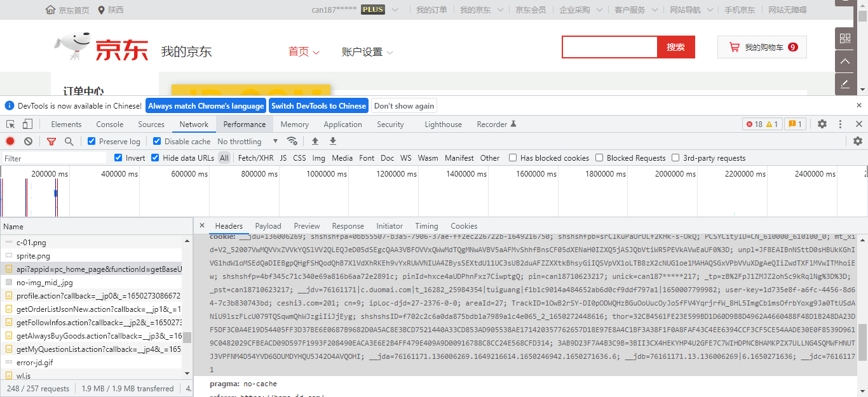868x397 pixels.
Task: Close the request details pane
Action: tap(202, 225)
